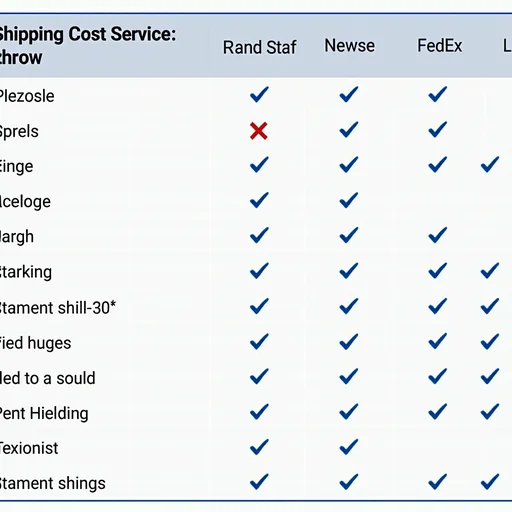Screen dimensions: 512x512
Task: Select the FedEx column header
Action: pyautogui.click(x=440, y=46)
